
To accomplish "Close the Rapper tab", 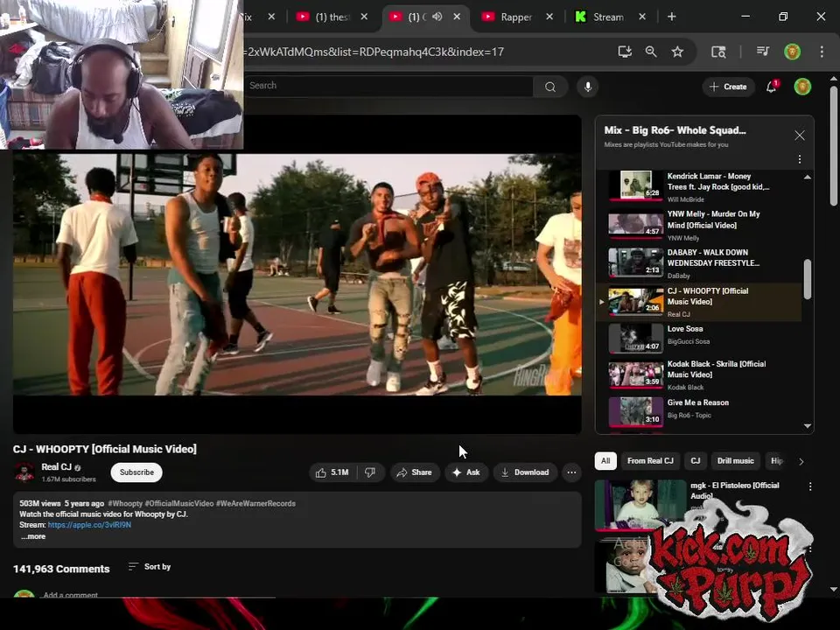I will (x=549, y=17).
